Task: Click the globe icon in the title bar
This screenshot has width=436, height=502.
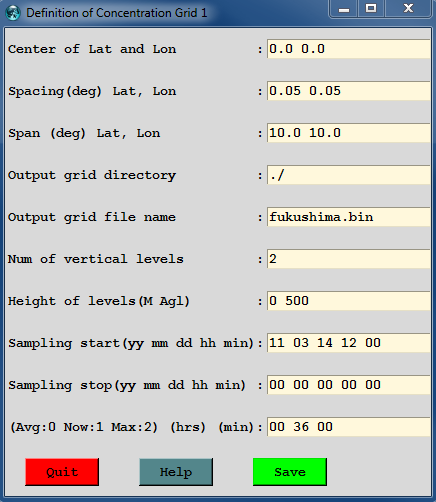Action: click(13, 13)
